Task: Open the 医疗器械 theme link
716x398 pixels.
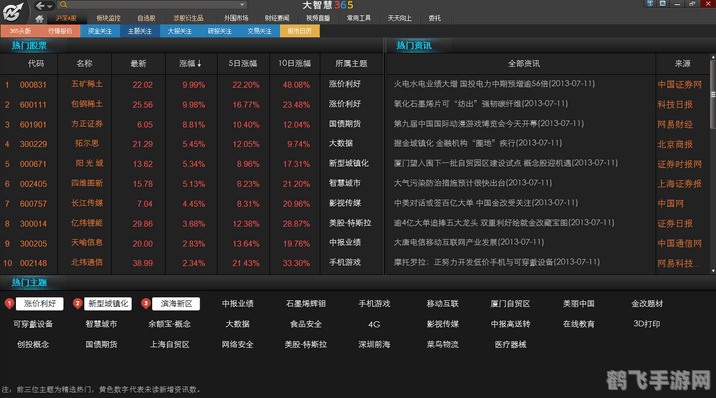Action: click(x=511, y=345)
